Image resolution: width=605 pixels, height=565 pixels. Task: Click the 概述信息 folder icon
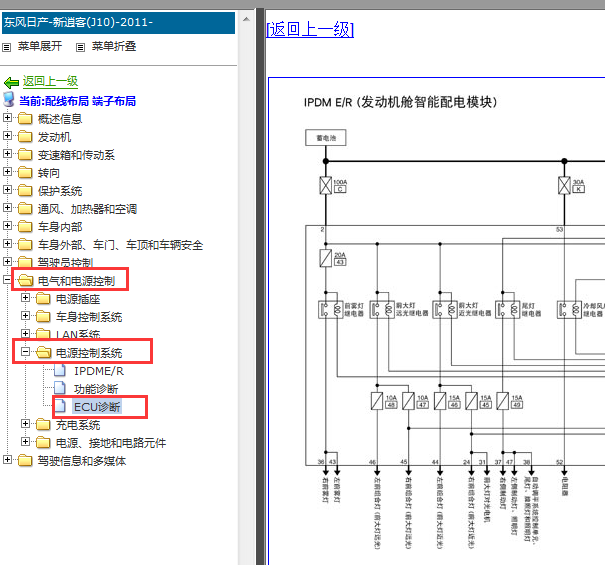coord(25,118)
